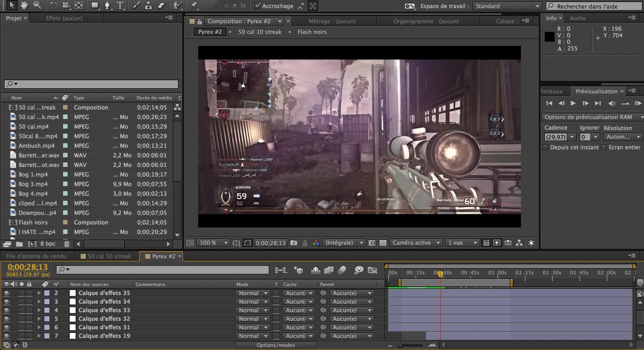Image resolution: width=644 pixels, height=350 pixels.
Task: Click the Rechercher dans l'aide search field
Action: point(594,6)
